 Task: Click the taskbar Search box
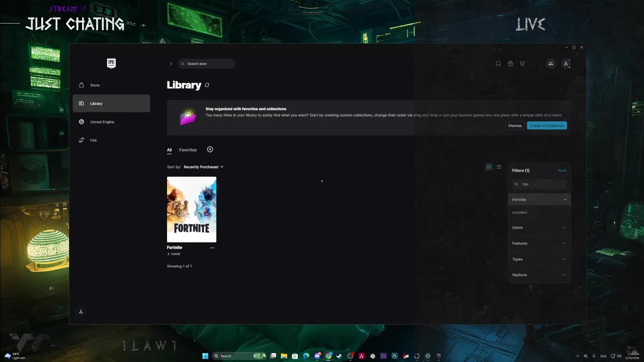239,356
